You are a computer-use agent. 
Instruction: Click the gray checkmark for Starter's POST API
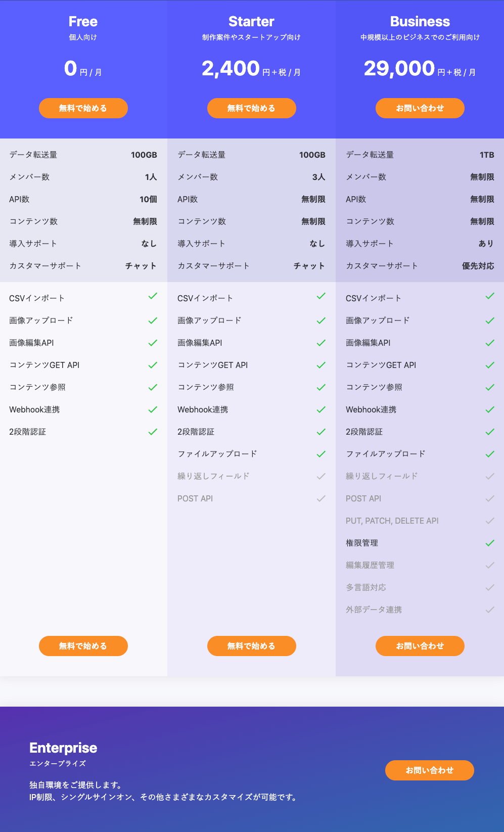pyautogui.click(x=321, y=498)
